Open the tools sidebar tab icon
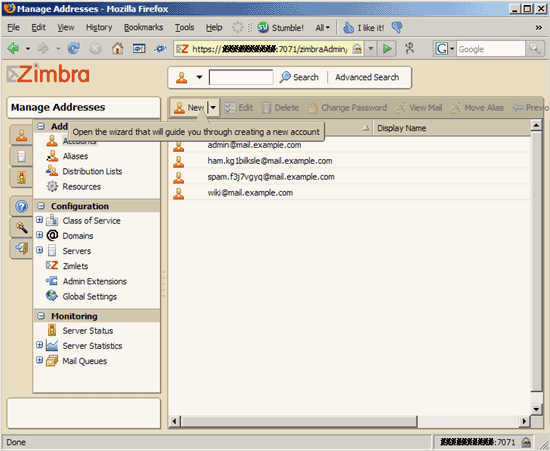The image size is (550, 451). coord(21,227)
